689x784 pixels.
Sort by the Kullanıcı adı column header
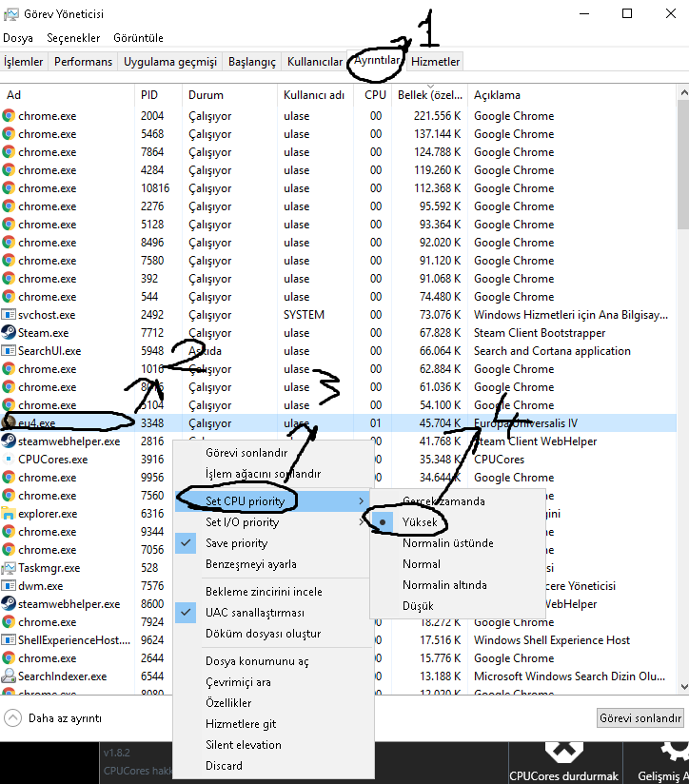click(316, 95)
